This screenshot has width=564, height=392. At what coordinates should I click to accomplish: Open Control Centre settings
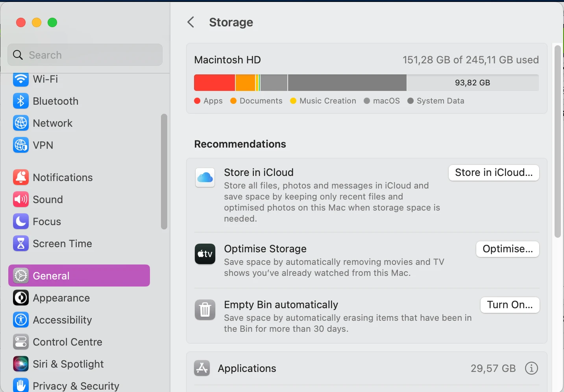(68, 342)
